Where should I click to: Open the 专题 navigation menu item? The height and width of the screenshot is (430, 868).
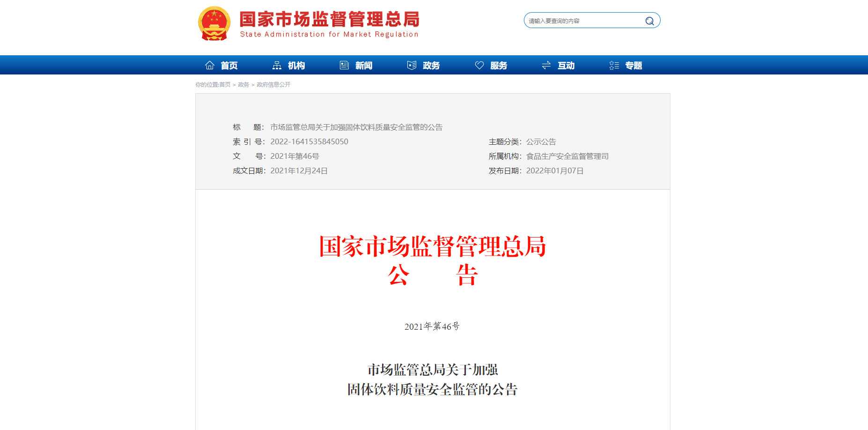click(633, 66)
